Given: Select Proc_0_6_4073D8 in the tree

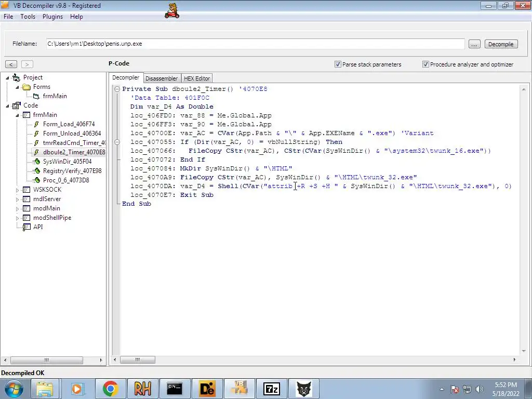Looking at the screenshot, I should [66, 180].
